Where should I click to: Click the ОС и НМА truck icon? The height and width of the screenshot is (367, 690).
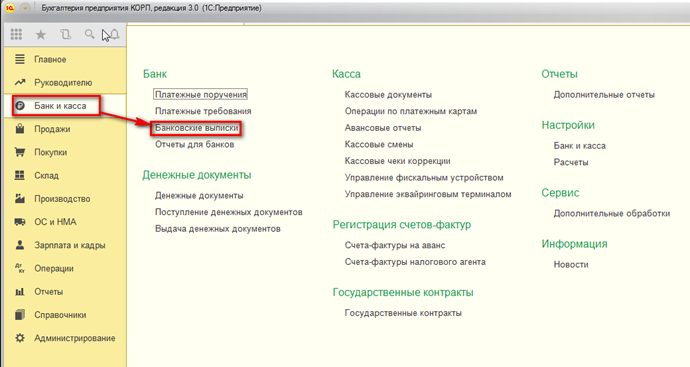point(20,222)
